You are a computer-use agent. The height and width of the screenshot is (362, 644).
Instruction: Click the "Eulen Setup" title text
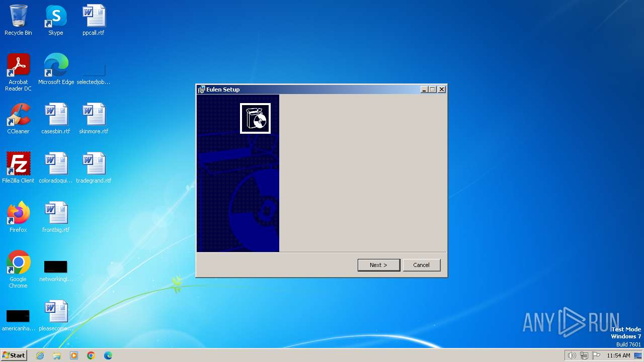click(223, 89)
